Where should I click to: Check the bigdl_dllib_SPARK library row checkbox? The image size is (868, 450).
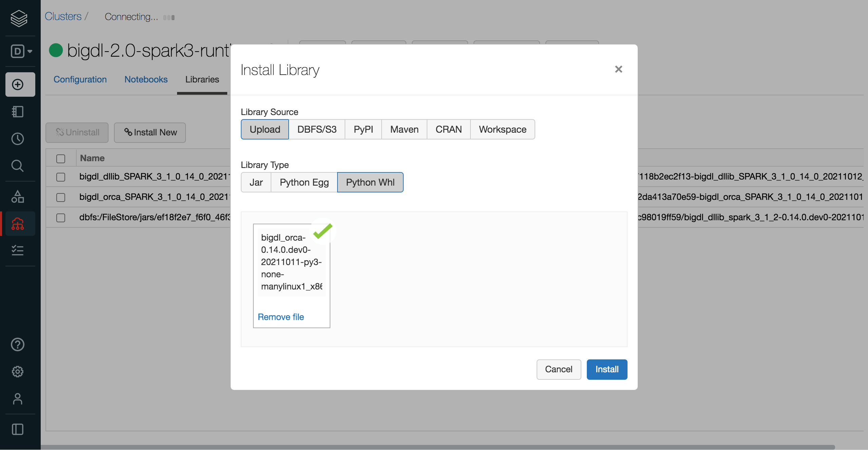coord(61,177)
